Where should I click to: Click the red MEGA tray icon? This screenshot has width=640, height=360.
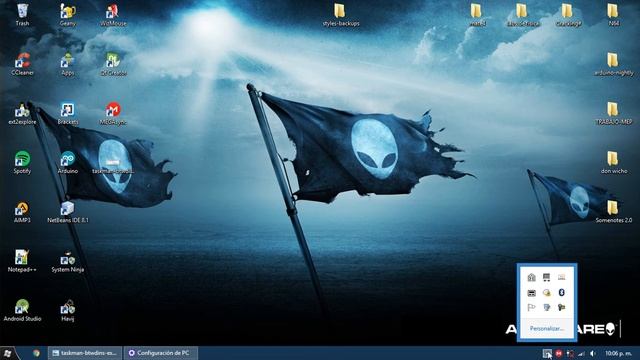click(559, 353)
